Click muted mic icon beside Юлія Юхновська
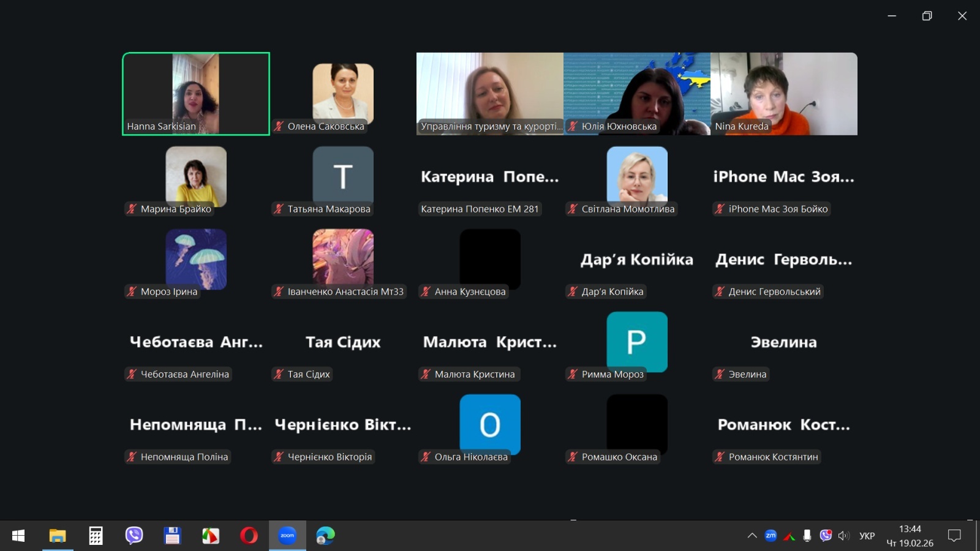This screenshot has height=551, width=980. 573,126
